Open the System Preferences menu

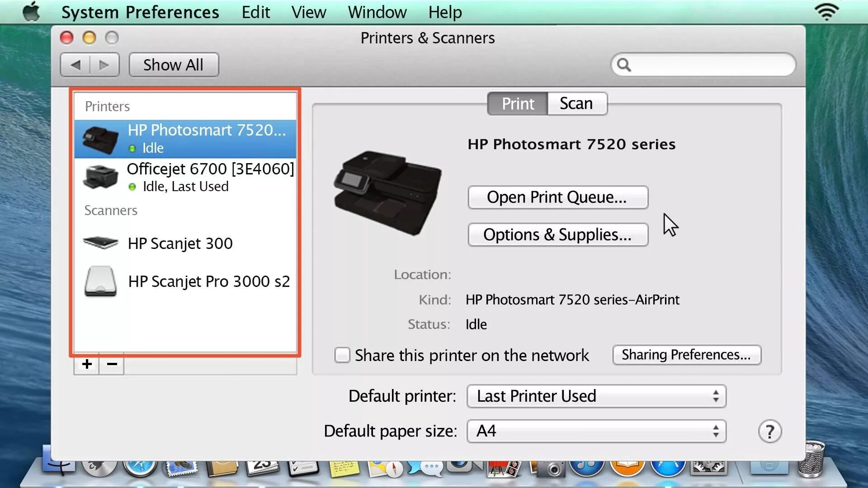click(x=140, y=12)
